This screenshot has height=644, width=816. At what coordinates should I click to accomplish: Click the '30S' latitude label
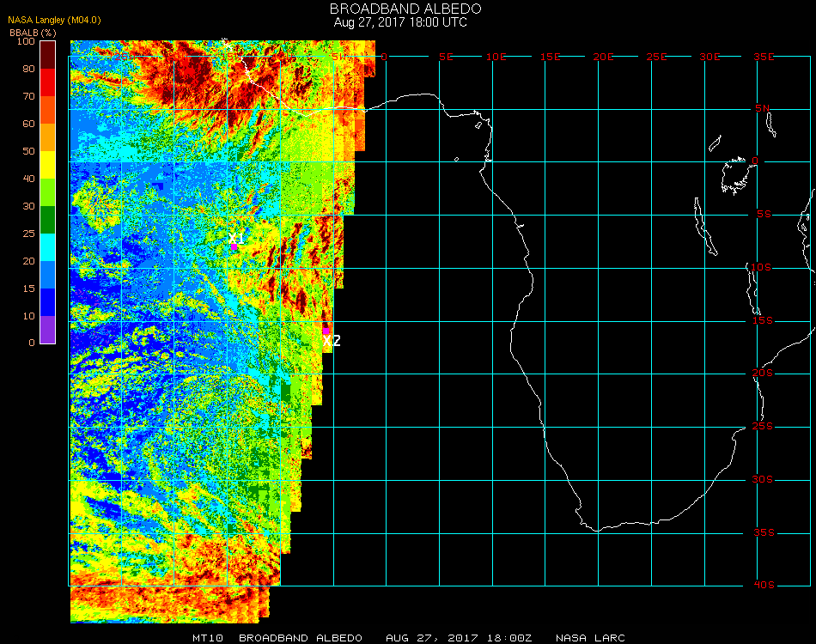763,480
